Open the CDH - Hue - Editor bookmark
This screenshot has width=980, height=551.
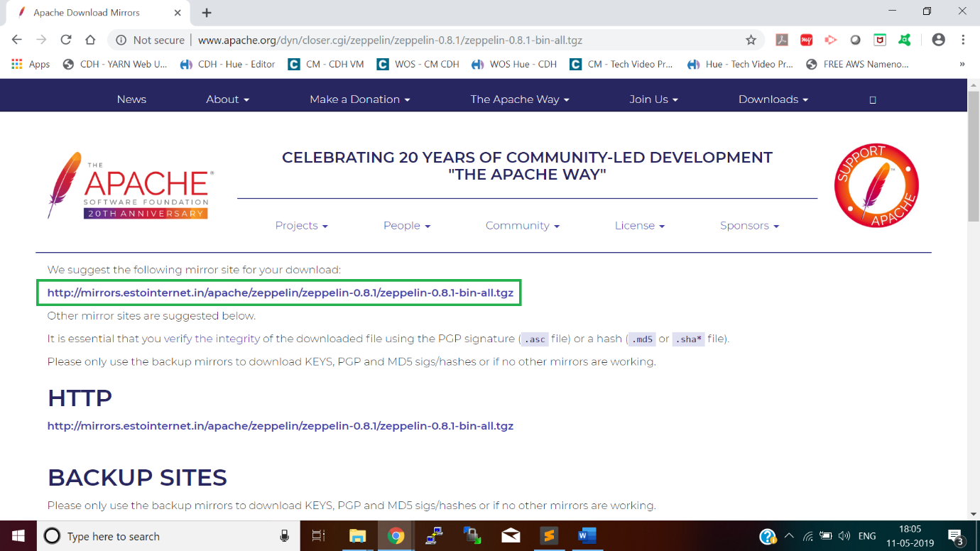[227, 64]
